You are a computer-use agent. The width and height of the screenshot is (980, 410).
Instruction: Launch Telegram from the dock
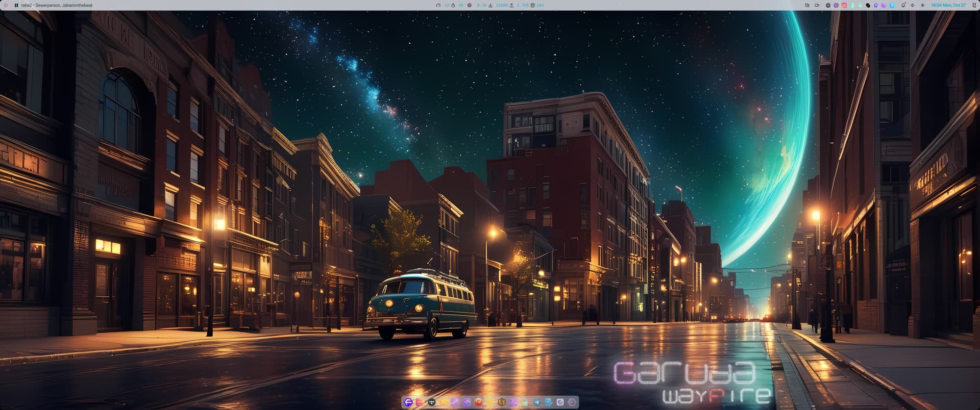536,402
